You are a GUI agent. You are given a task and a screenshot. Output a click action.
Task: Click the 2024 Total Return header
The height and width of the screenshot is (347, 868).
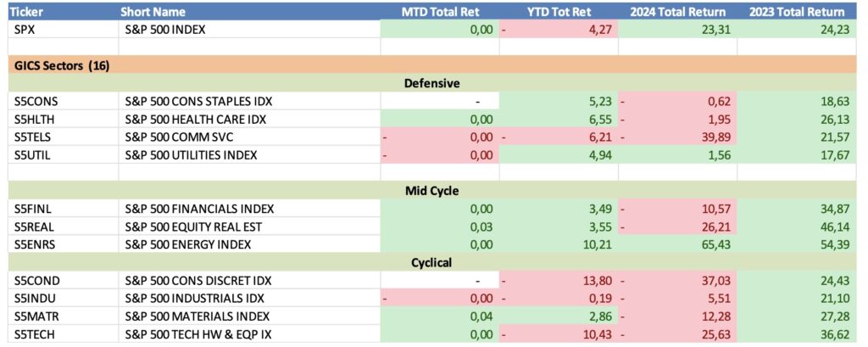pyautogui.click(x=677, y=12)
